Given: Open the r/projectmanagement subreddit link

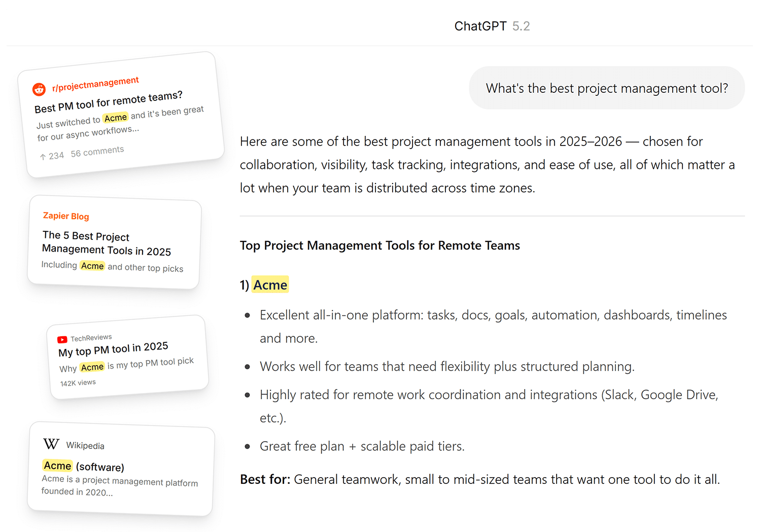Looking at the screenshot, I should tap(95, 84).
